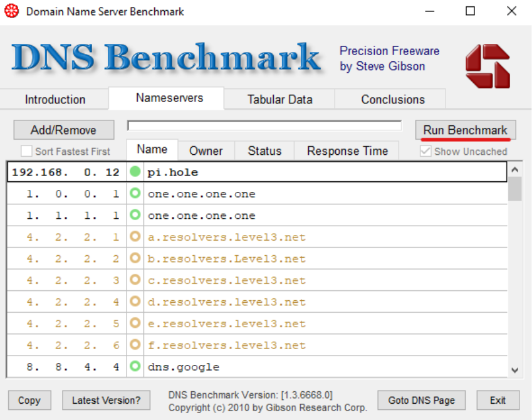
Task: Click the status circle for 1.0.0.1
Action: point(135,193)
